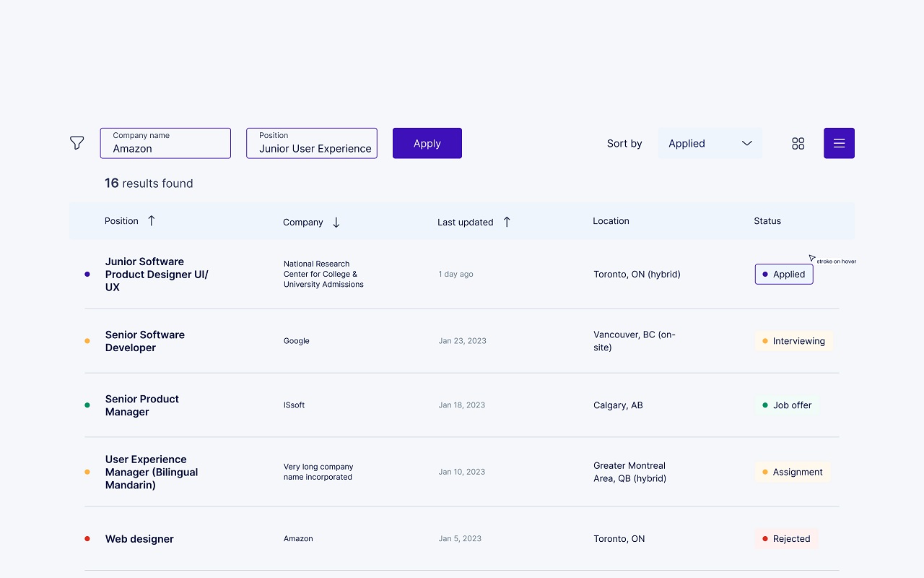Screen dimensions: 924x578
Task: Select the Location column header
Action: [611, 220]
